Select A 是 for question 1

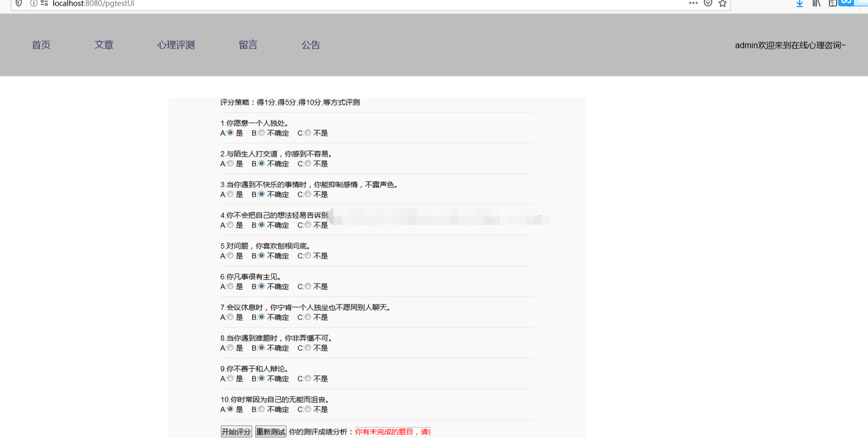(x=230, y=133)
